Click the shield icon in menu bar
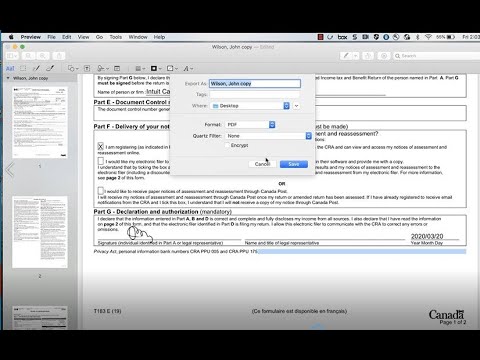 (376, 37)
